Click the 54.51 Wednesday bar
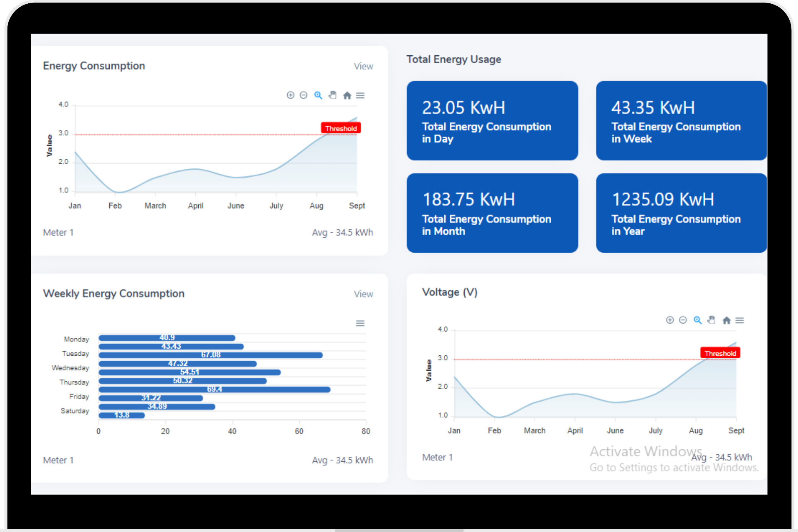This screenshot has height=532, width=798. point(190,372)
